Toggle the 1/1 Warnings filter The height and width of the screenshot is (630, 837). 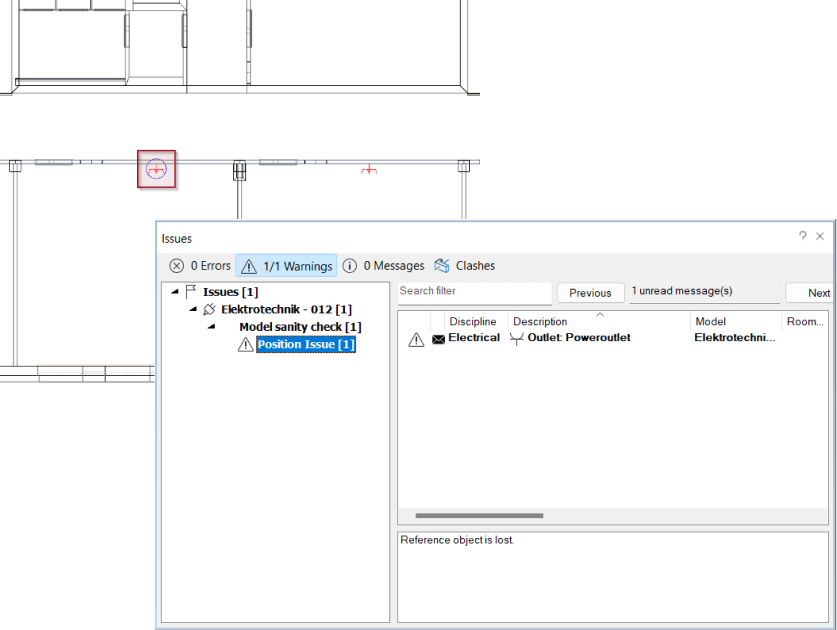tap(286, 266)
